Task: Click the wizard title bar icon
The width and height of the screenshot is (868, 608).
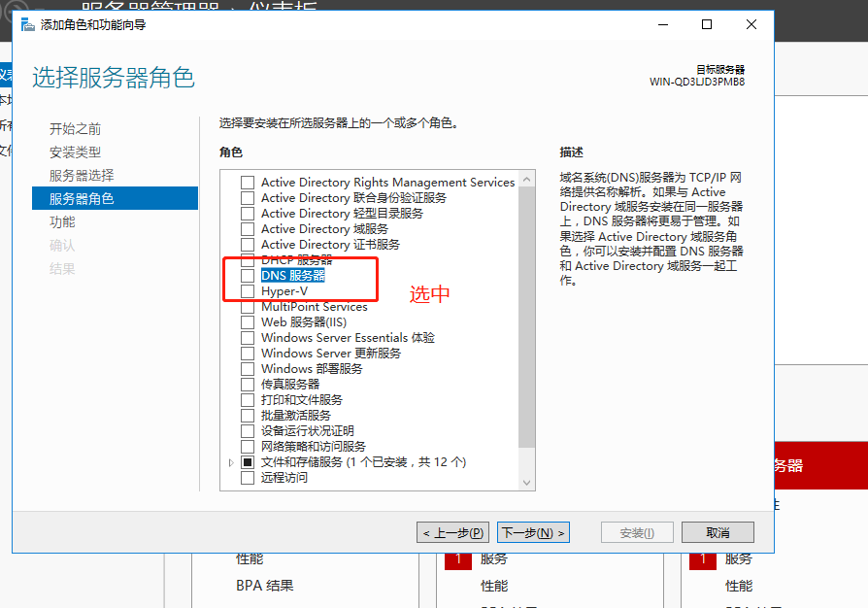Action: point(27,25)
